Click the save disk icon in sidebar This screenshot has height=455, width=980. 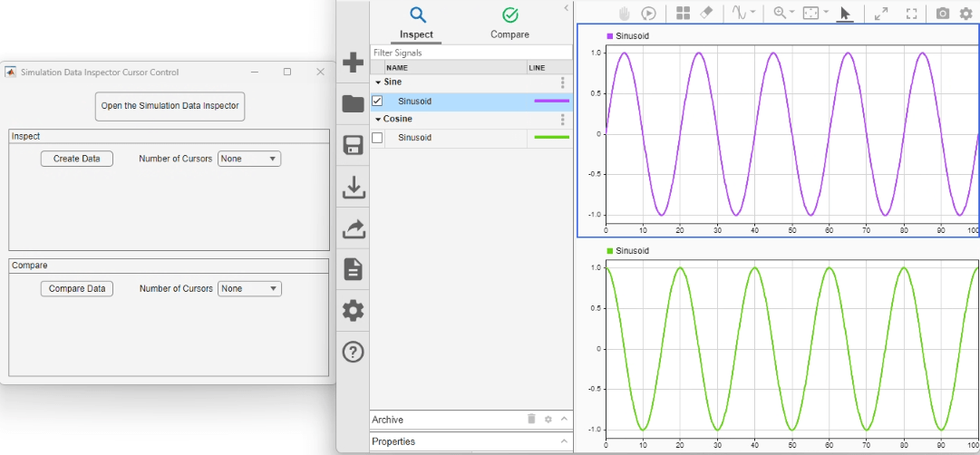pyautogui.click(x=353, y=145)
